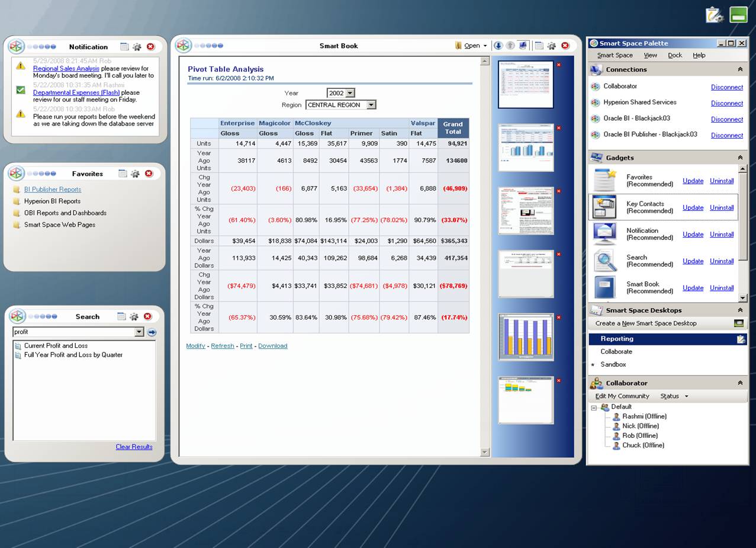The height and width of the screenshot is (548, 756).
Task: Click into the search field containing profit
Action: (x=73, y=332)
